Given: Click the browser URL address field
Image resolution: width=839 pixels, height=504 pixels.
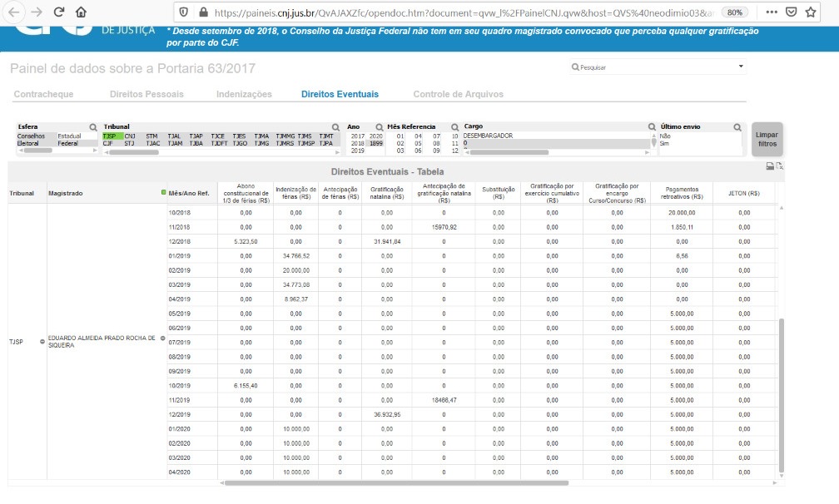Looking at the screenshot, I should tap(458, 12).
